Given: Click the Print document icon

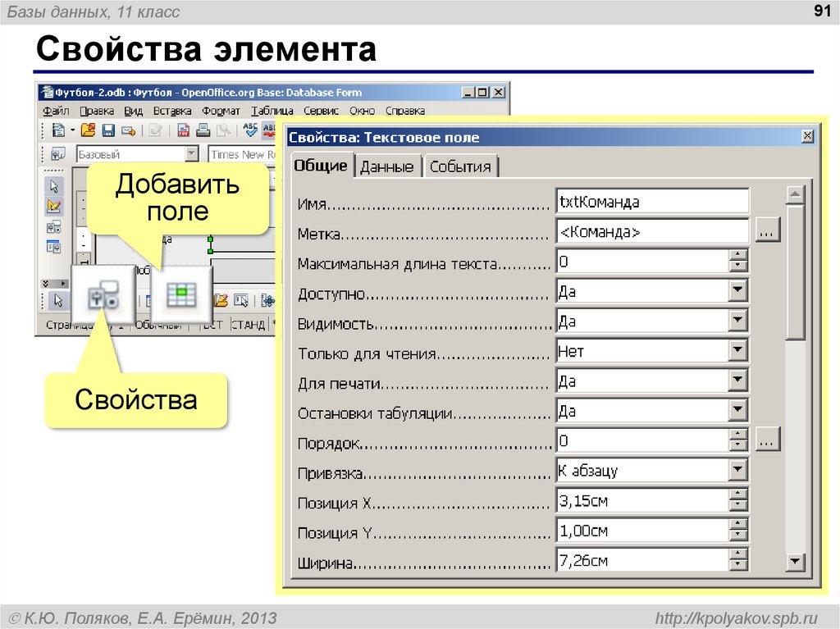Looking at the screenshot, I should (203, 130).
